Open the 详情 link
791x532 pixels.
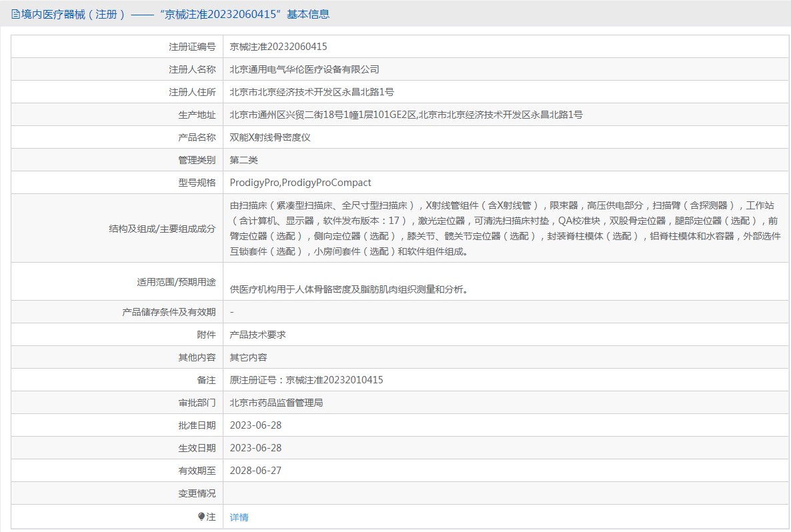pos(239,517)
